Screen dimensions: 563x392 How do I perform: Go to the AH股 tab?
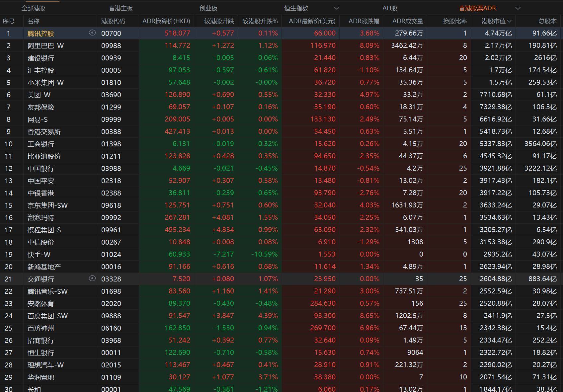tap(389, 8)
